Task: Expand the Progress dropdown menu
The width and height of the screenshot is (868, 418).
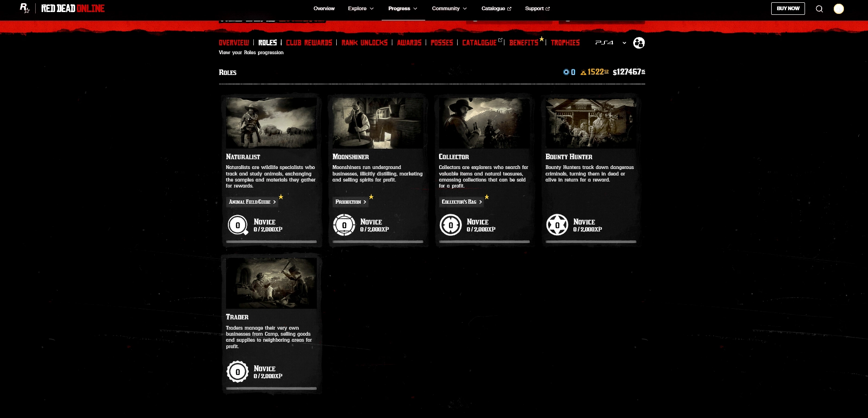Action: click(403, 8)
